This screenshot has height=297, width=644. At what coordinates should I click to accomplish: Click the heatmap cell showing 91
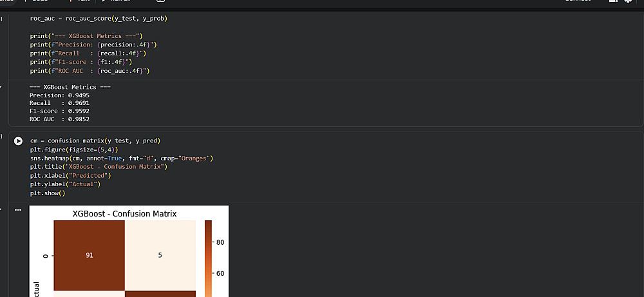89,255
